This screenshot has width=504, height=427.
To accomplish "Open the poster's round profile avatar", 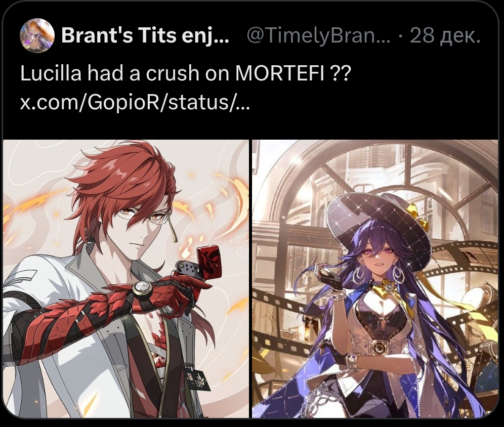I will coord(37,35).
